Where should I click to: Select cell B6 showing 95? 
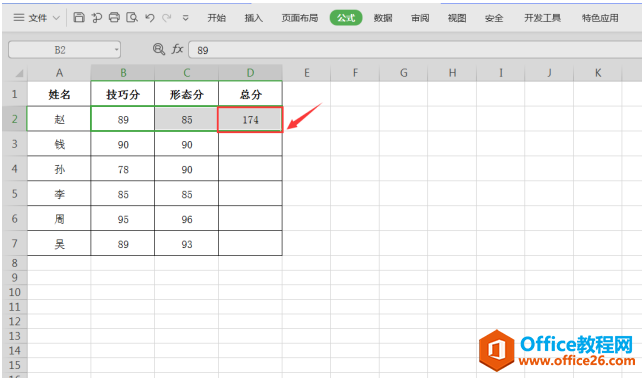tap(123, 219)
